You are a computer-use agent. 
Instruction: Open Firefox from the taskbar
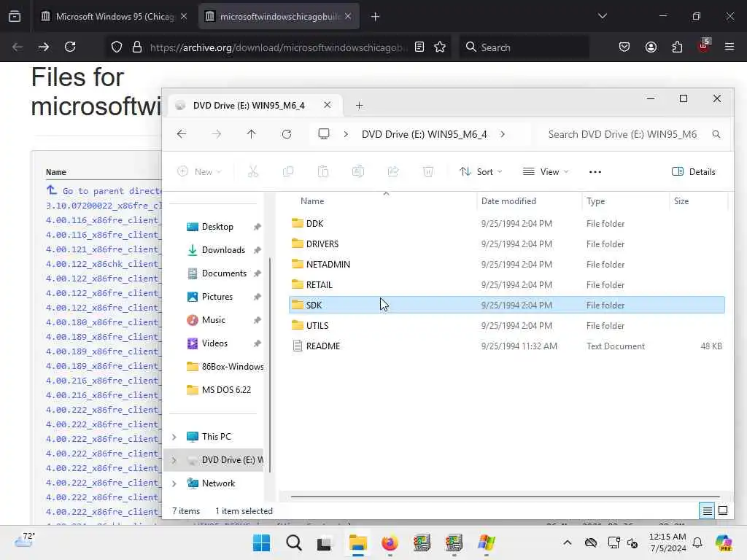(x=390, y=542)
